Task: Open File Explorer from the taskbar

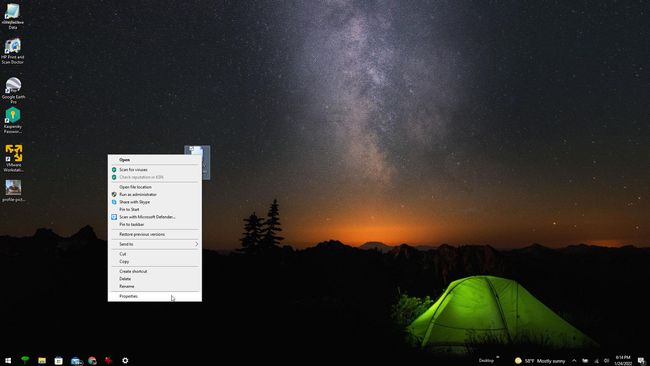Action: coord(42,361)
